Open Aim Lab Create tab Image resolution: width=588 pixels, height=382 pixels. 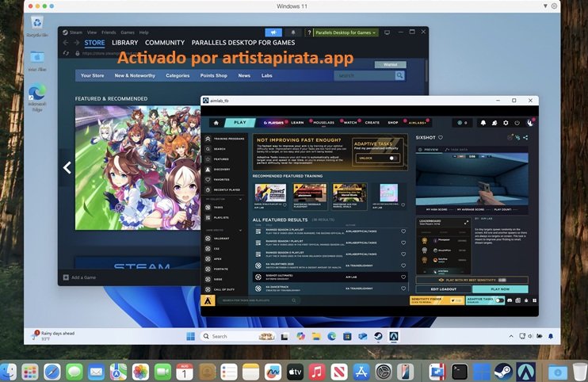372,123
